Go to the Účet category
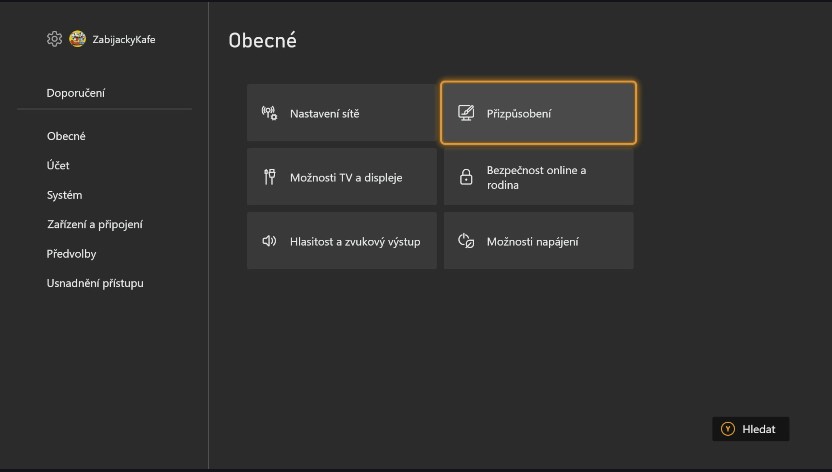The height and width of the screenshot is (472, 832). coord(58,165)
